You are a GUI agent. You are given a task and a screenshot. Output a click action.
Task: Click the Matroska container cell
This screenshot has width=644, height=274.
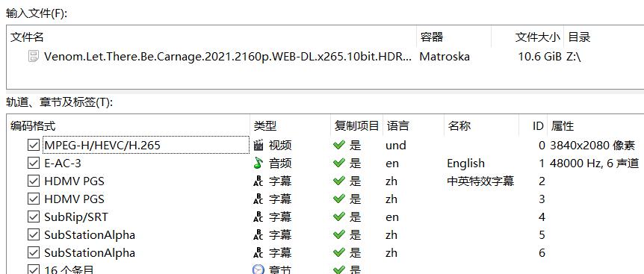(x=445, y=56)
